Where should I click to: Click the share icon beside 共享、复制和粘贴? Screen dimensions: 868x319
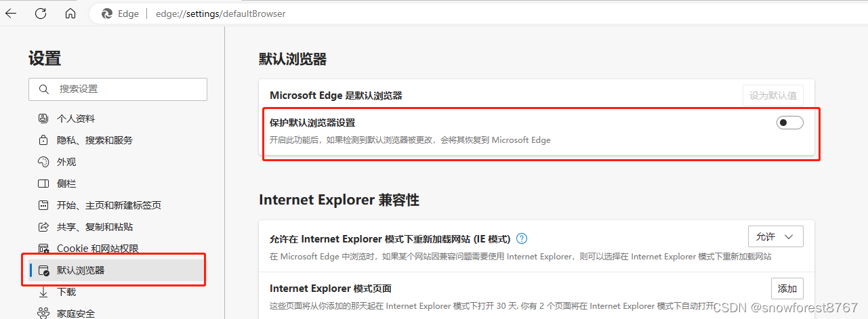(x=43, y=227)
